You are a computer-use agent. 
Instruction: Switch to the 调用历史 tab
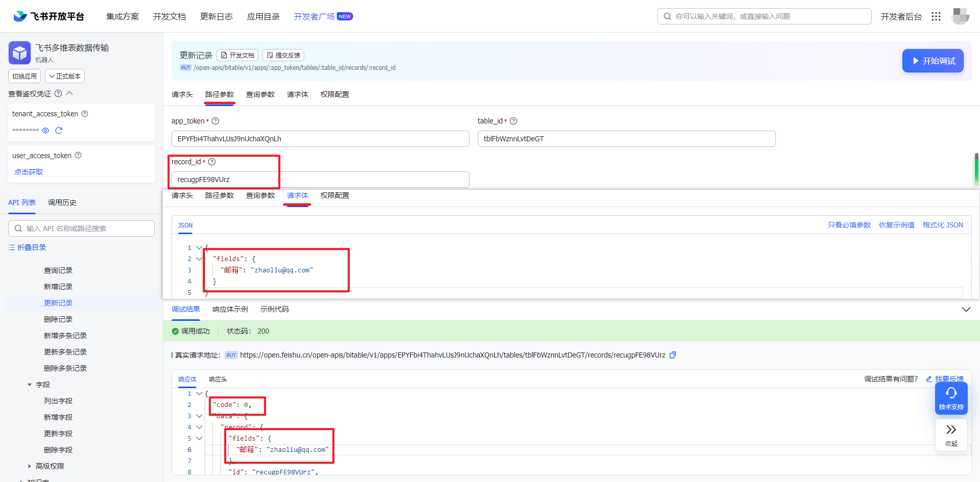[62, 202]
